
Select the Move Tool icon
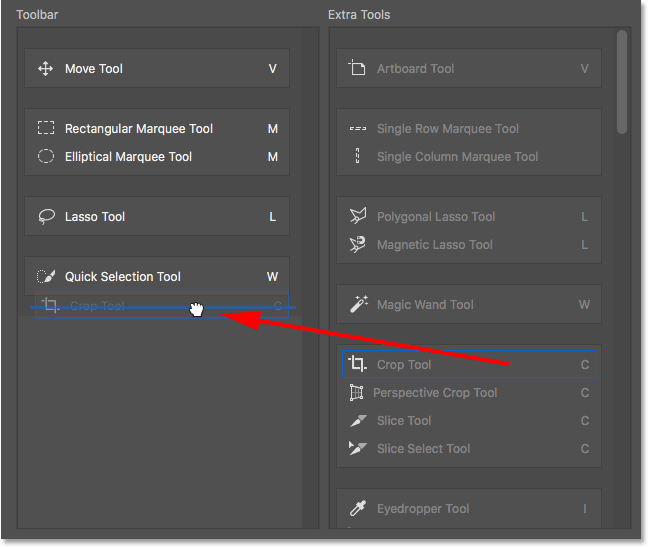[x=45, y=69]
